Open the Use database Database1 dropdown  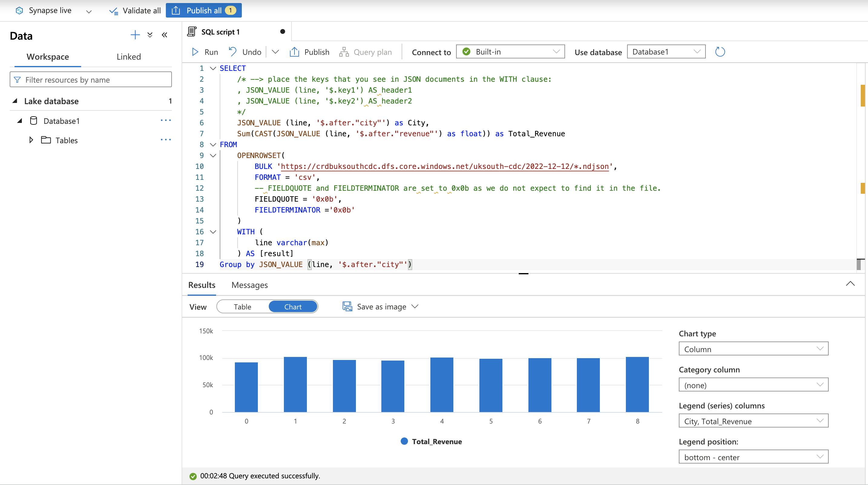(666, 52)
